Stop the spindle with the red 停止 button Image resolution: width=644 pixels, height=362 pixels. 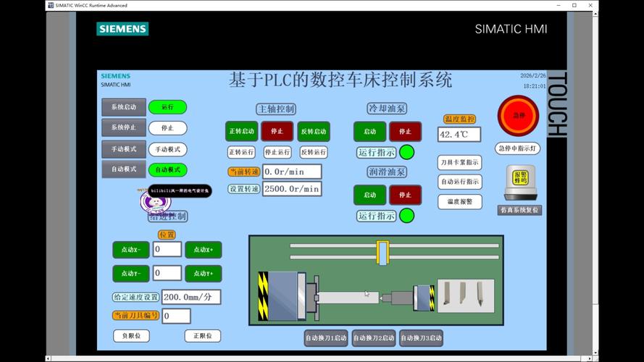(x=277, y=131)
